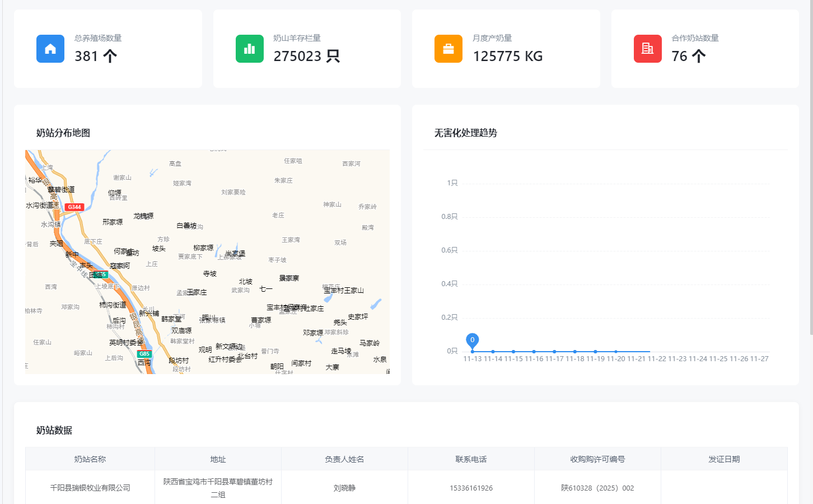Click the 总养殖场数量 card label
Viewport: 813px width, 504px height.
click(x=98, y=38)
